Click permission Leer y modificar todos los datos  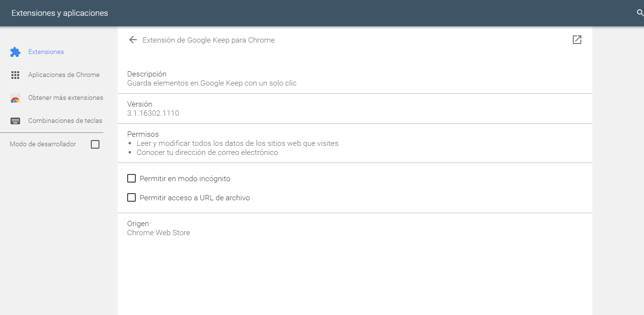tap(238, 143)
